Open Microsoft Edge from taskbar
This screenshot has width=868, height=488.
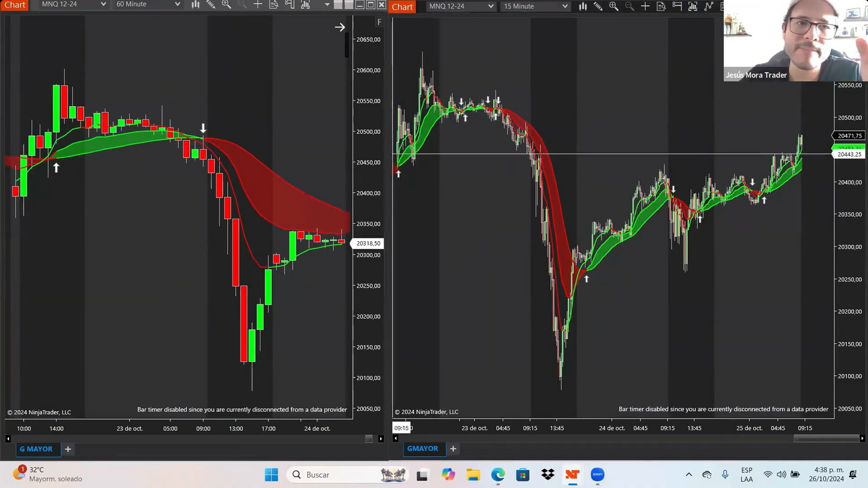pos(498,475)
